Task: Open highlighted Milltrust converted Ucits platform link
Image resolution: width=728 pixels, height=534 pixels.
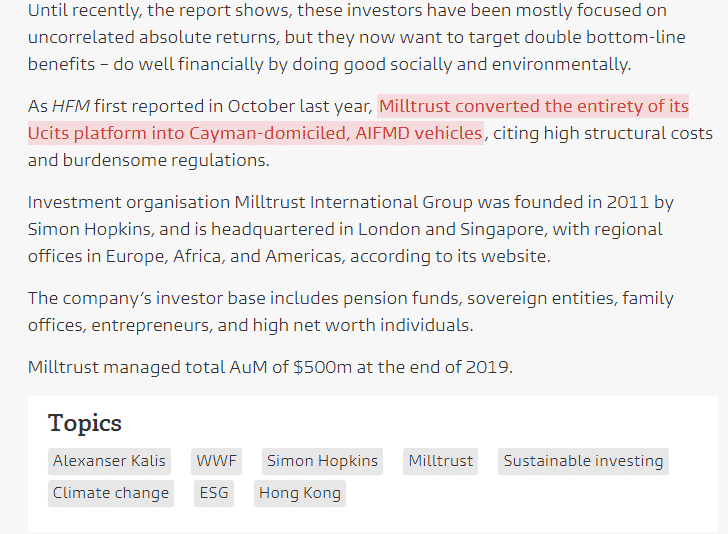Action: (x=533, y=107)
